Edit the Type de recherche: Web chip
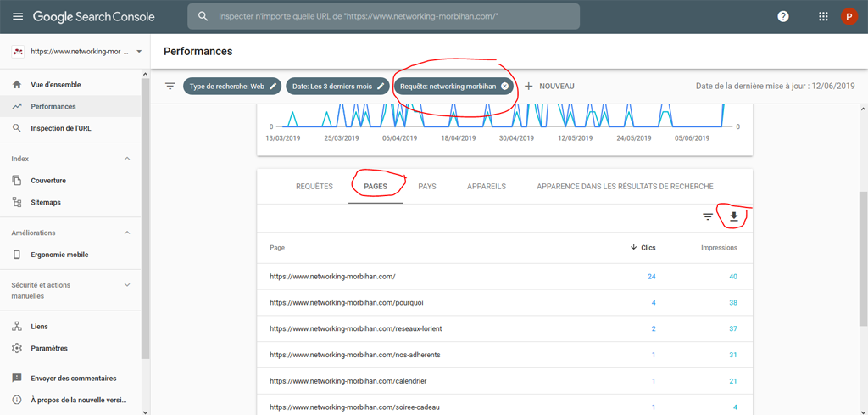 (x=232, y=87)
